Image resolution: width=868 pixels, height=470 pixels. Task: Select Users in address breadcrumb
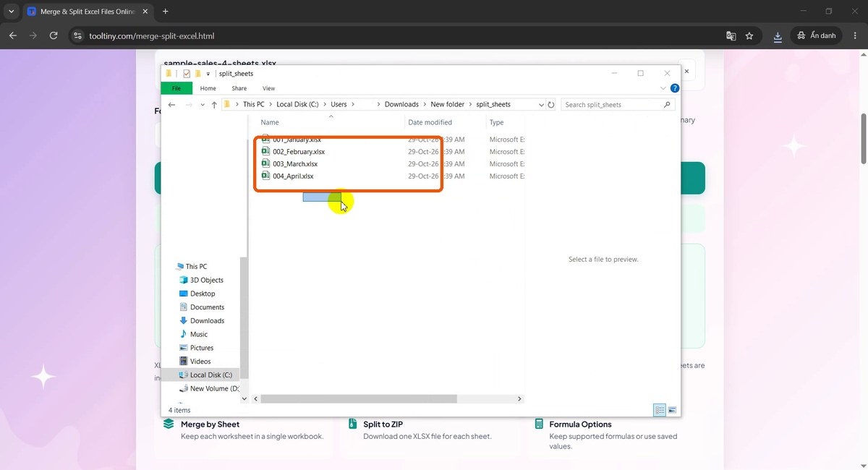339,104
